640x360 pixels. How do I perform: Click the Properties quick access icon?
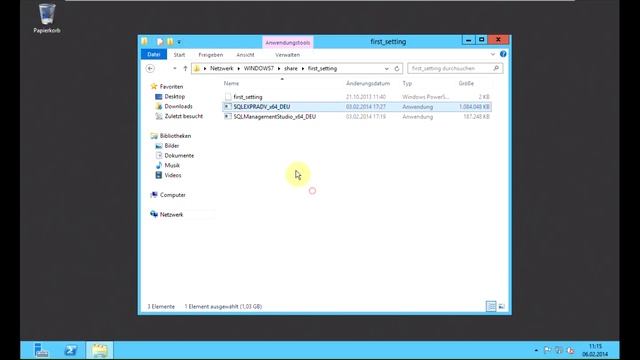click(160, 42)
